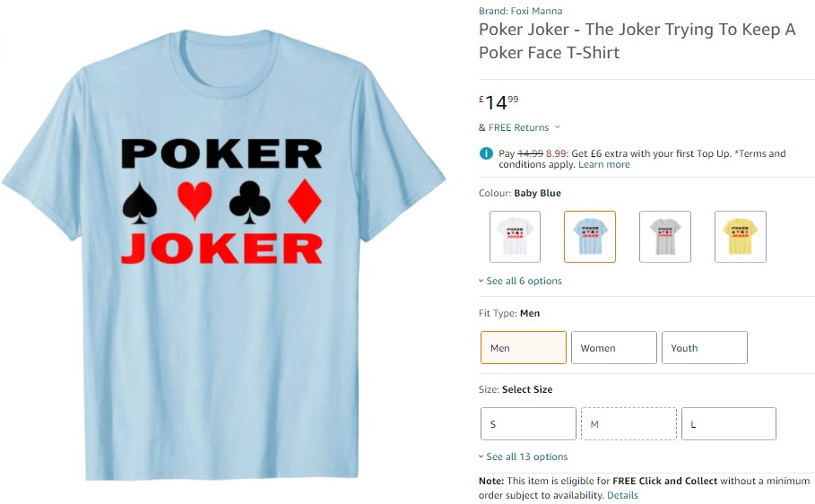This screenshot has height=504, width=815.
Task: Select the Youth fit type
Action: (705, 347)
